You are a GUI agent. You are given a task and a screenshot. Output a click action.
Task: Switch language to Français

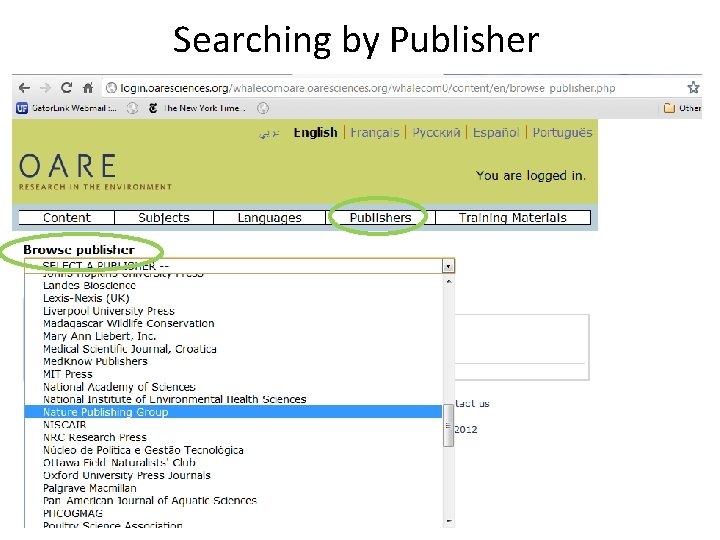point(375,133)
